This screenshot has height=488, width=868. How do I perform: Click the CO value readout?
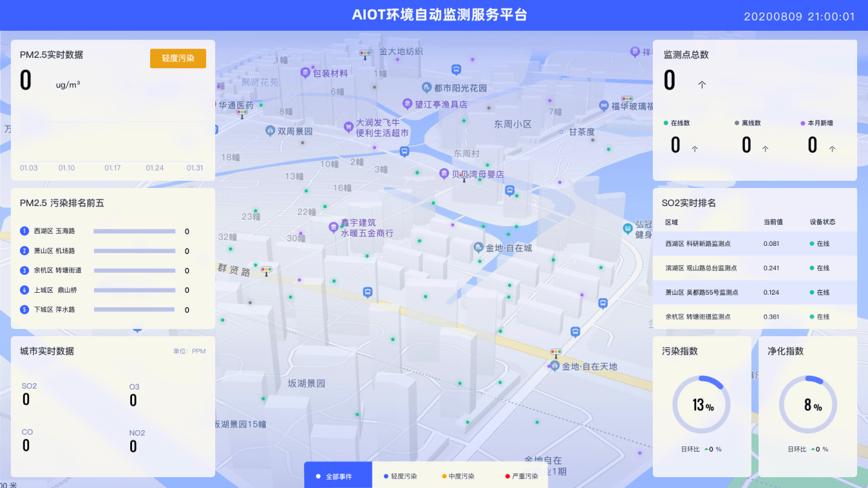26,445
